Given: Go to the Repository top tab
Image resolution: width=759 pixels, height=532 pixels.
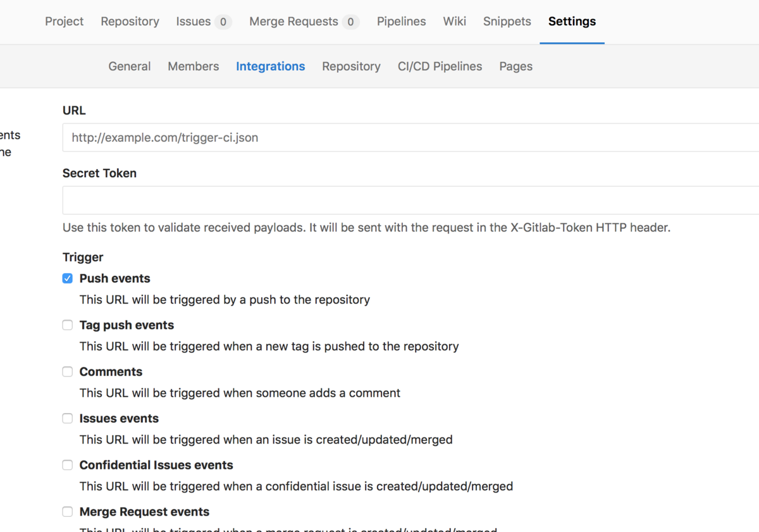Looking at the screenshot, I should [x=130, y=22].
